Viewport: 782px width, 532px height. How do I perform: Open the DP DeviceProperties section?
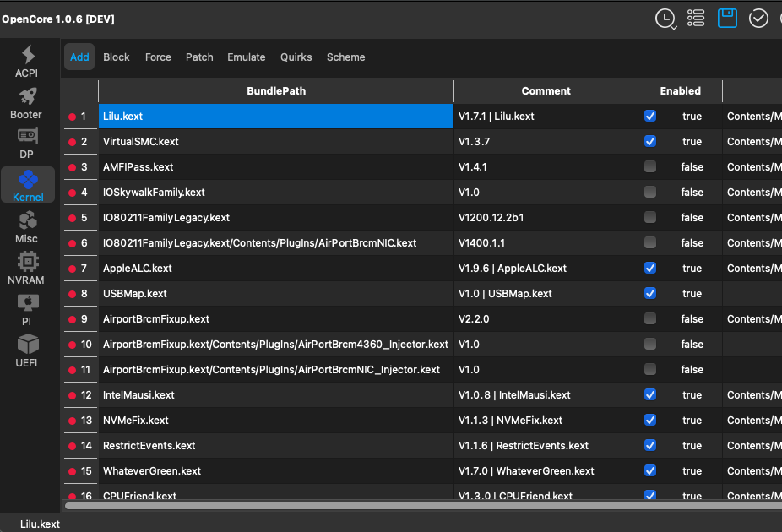[x=27, y=144]
